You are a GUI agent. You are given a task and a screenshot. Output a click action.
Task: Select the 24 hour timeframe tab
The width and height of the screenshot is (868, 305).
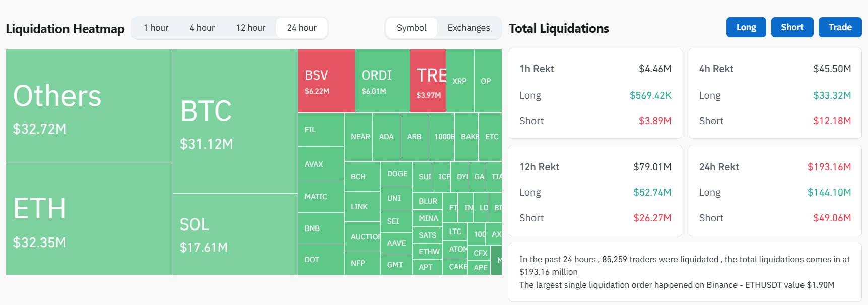pyautogui.click(x=302, y=28)
